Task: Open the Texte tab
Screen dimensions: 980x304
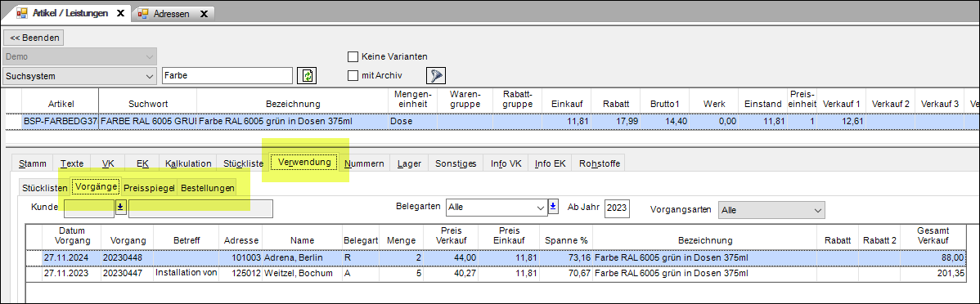Action: click(72, 163)
